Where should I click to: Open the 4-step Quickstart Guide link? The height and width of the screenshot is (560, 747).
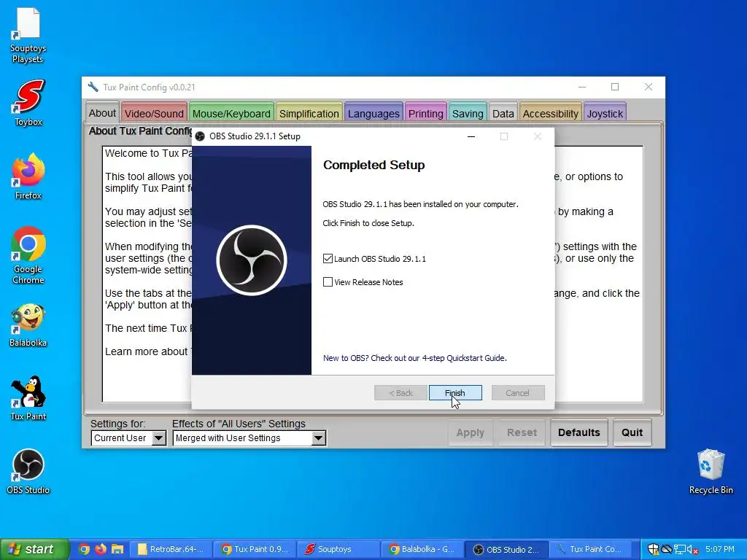click(x=414, y=358)
